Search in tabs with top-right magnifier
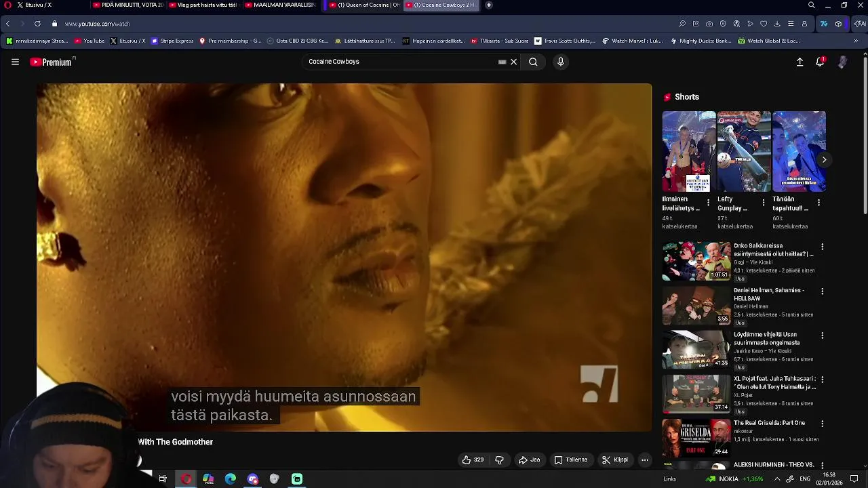This screenshot has height=488, width=868. point(811,5)
